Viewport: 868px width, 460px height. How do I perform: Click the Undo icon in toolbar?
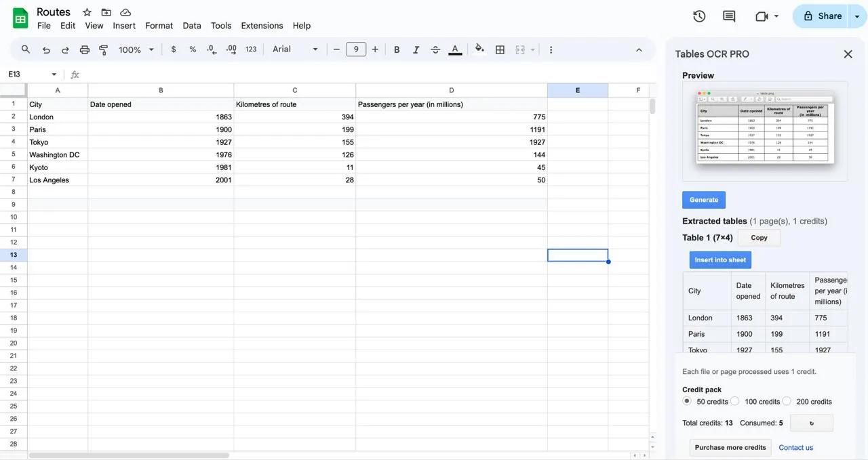[x=46, y=49]
